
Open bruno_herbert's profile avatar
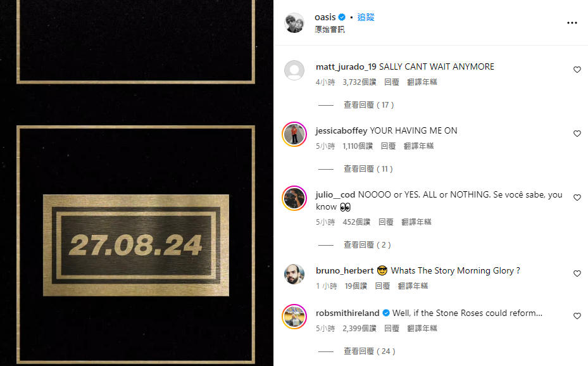pos(294,274)
